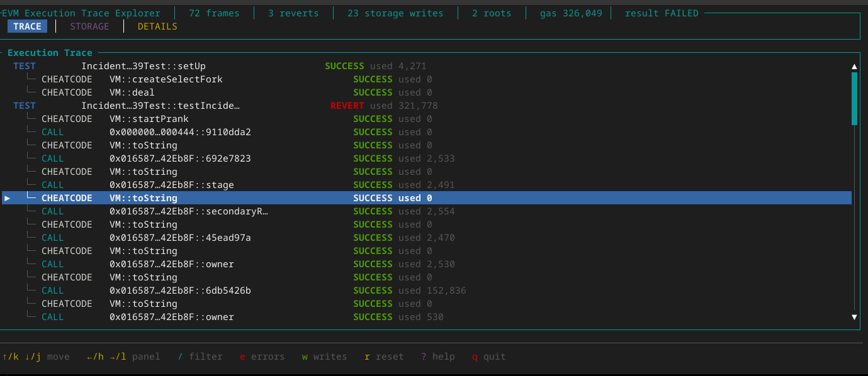This screenshot has width=868, height=376.
Task: Select the owner call using 2,530 gas
Action: point(427,264)
